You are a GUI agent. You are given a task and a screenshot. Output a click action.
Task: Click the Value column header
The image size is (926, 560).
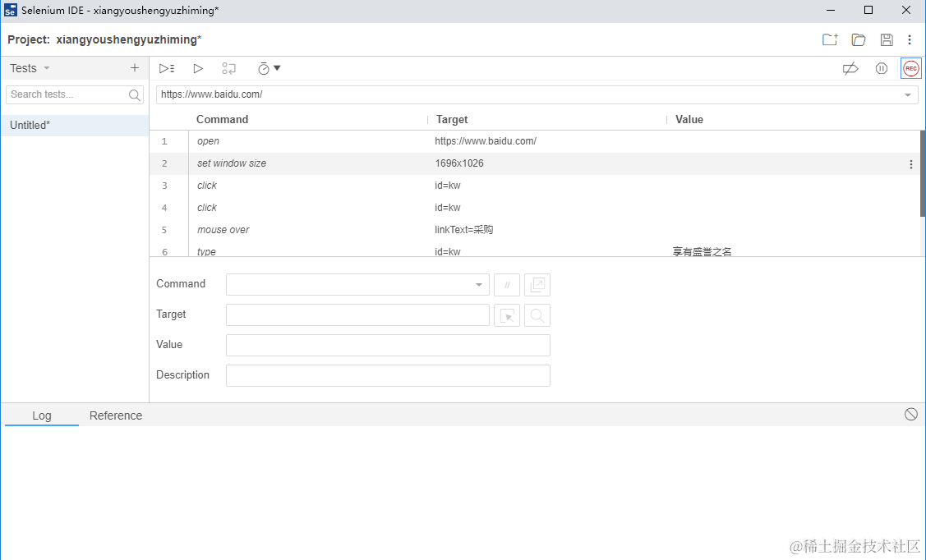pyautogui.click(x=689, y=119)
